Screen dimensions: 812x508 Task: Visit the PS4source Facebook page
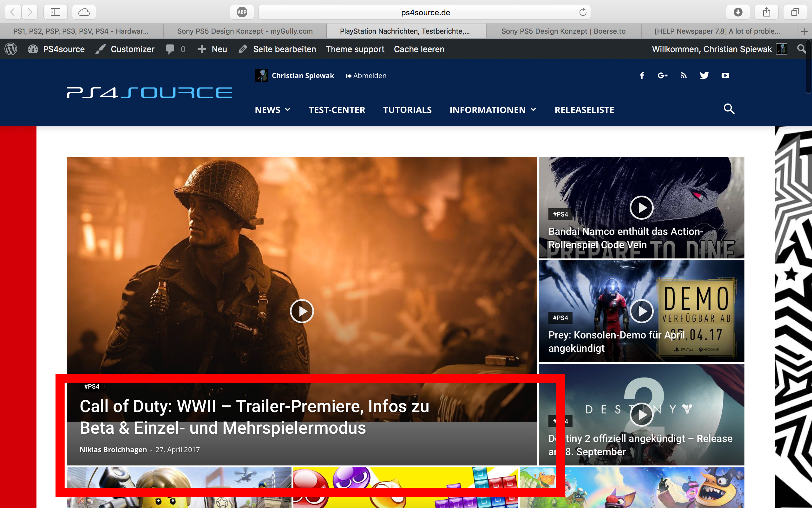point(642,76)
